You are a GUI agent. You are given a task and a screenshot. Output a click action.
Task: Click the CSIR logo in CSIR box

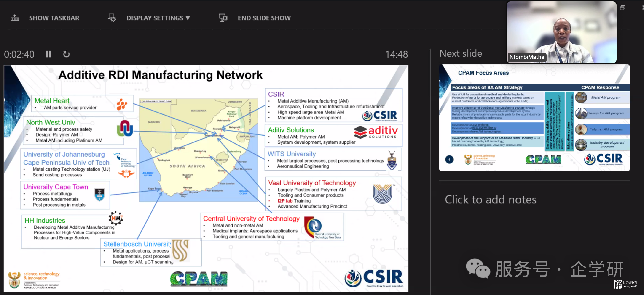pos(379,116)
